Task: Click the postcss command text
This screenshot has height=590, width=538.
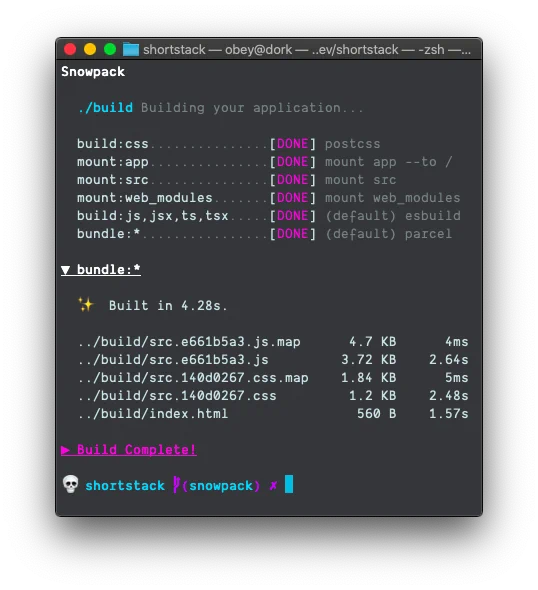Action: pos(353,144)
